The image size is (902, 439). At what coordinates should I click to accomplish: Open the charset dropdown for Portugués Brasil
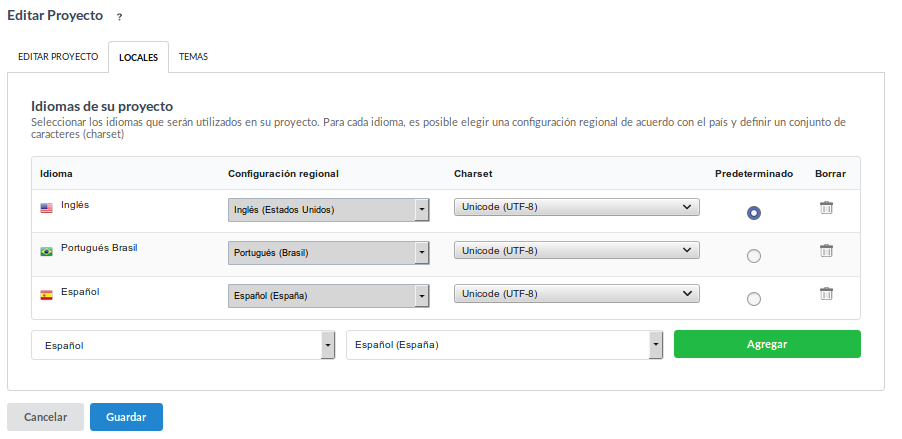click(576, 250)
